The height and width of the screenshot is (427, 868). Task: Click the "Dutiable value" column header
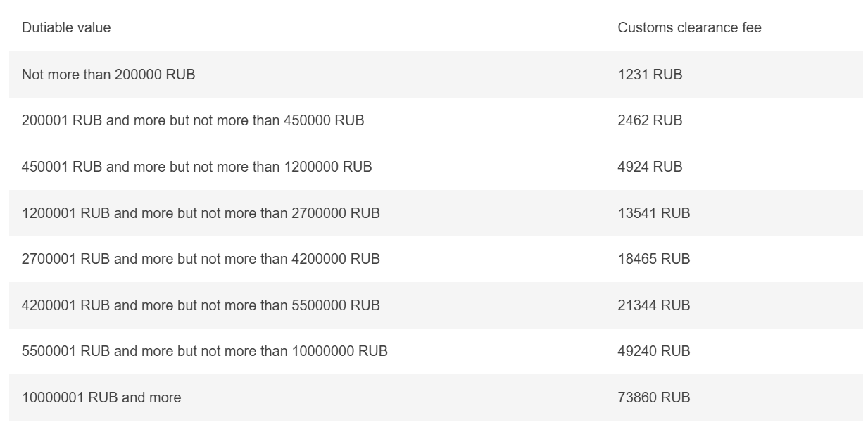tap(66, 28)
